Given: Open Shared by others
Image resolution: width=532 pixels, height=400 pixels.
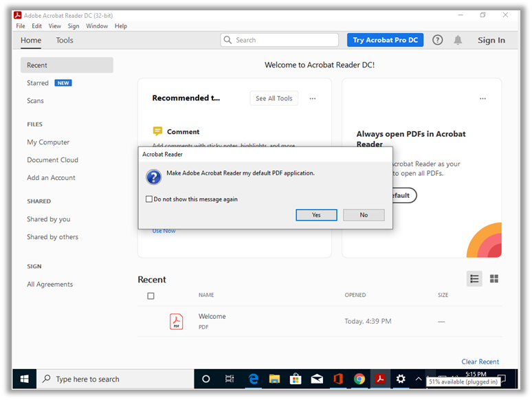Looking at the screenshot, I should coord(53,237).
